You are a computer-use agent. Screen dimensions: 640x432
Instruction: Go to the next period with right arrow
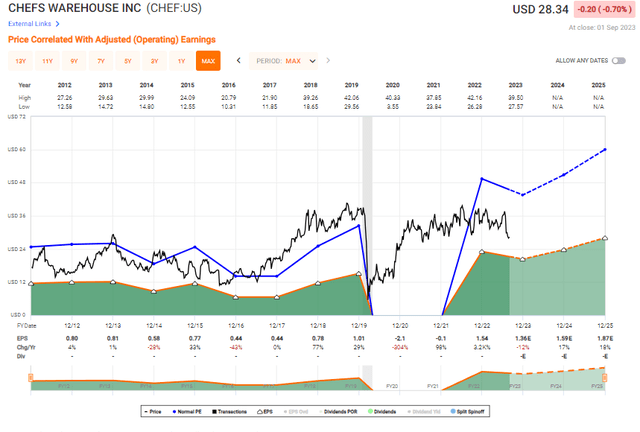(x=328, y=60)
